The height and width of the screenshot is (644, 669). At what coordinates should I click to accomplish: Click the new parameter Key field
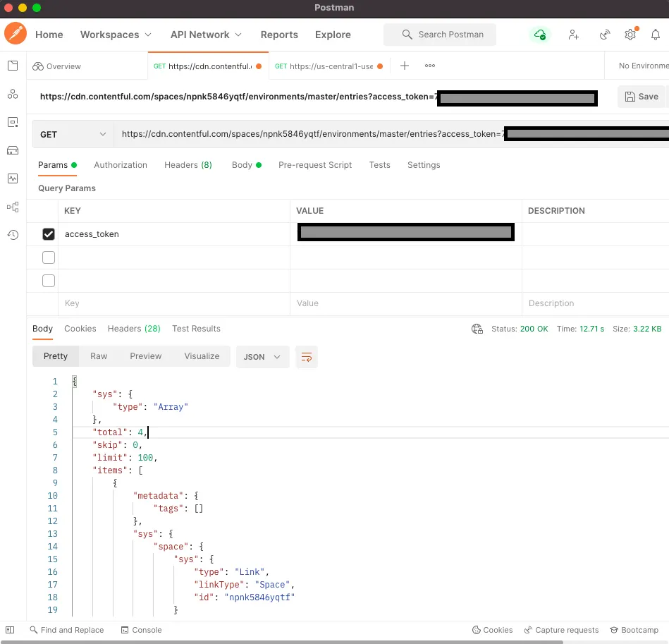pyautogui.click(x=173, y=303)
